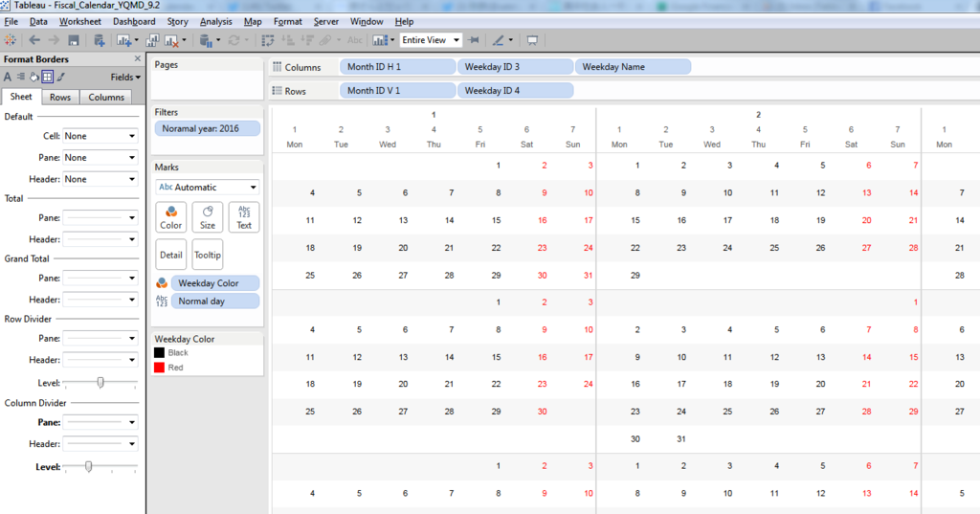Switch to the Columns tab
Viewport: 980px width, 514px height.
[106, 97]
